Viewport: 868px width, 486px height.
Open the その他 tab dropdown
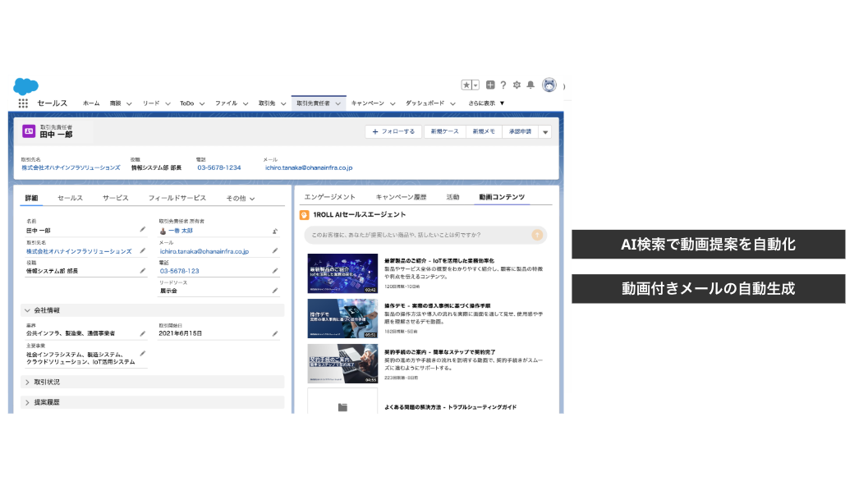pyautogui.click(x=241, y=198)
